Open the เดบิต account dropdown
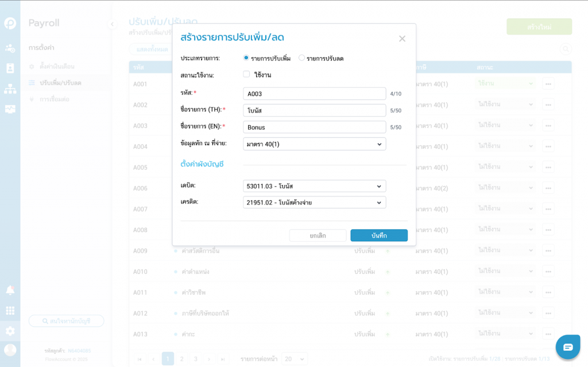588x367 pixels. pos(314,186)
